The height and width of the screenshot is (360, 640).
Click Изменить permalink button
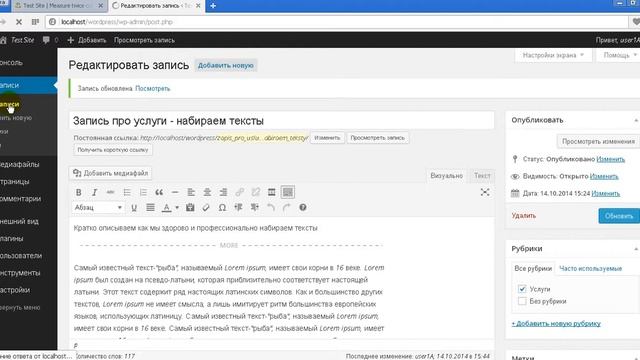327,138
